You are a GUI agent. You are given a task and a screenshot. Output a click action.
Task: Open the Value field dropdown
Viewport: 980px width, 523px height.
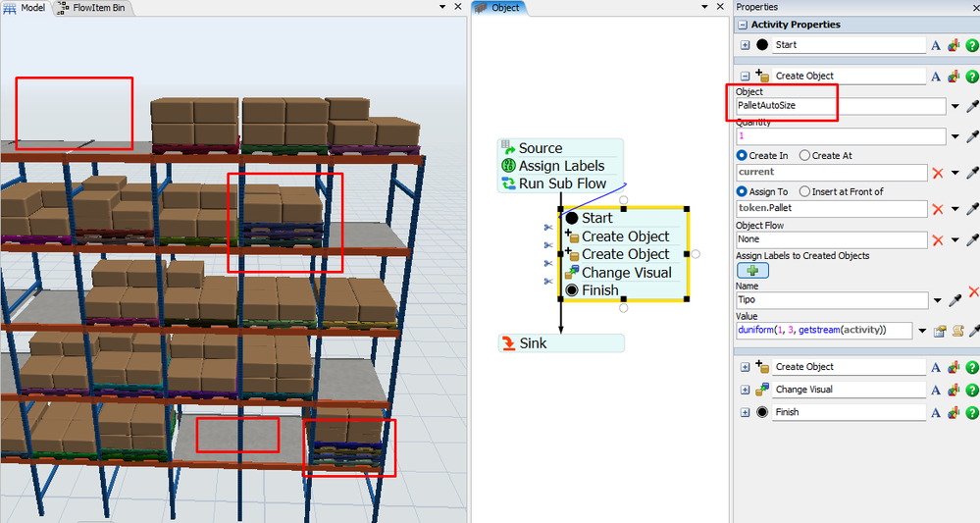click(922, 331)
